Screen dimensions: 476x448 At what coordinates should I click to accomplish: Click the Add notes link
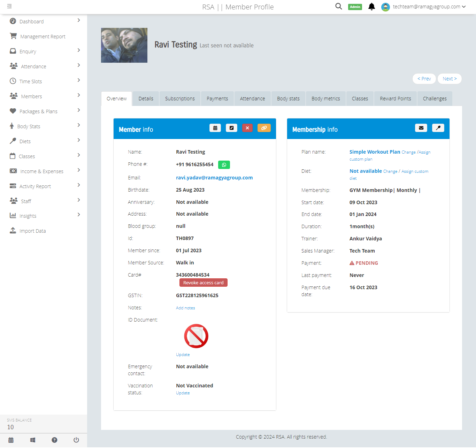185,308
